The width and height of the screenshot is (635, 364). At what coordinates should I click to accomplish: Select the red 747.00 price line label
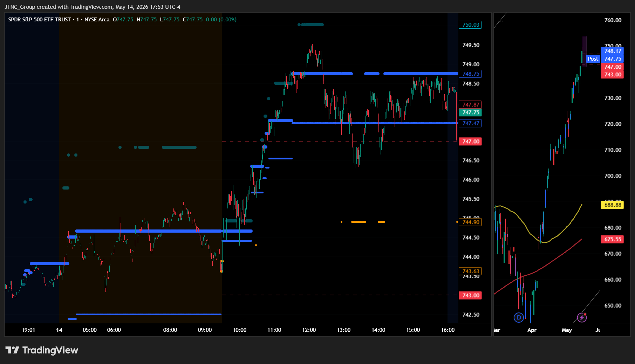pyautogui.click(x=470, y=142)
